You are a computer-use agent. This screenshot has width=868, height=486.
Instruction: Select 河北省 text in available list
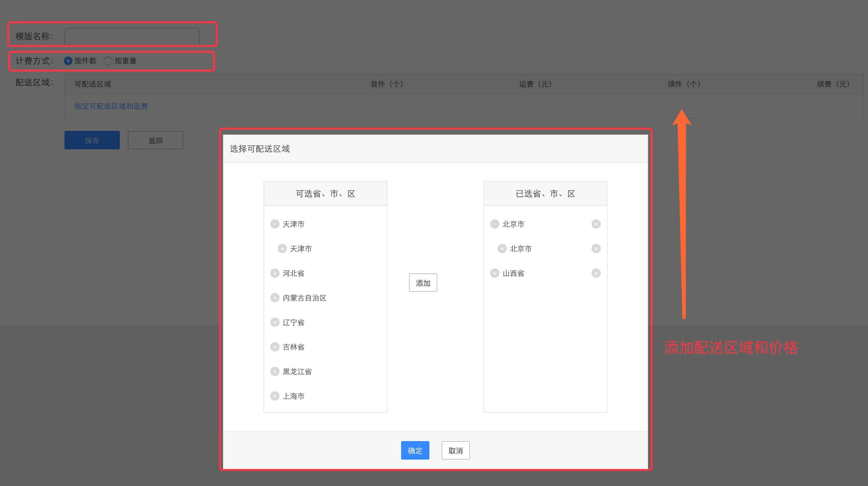294,273
